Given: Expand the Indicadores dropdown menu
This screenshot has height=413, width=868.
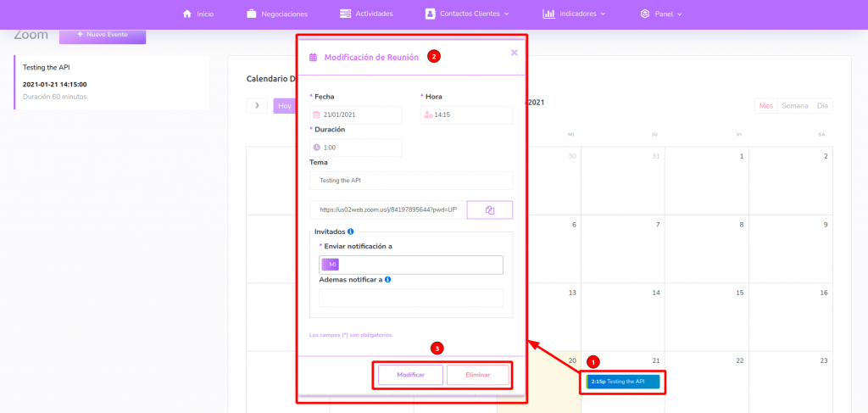Looking at the screenshot, I should [574, 14].
